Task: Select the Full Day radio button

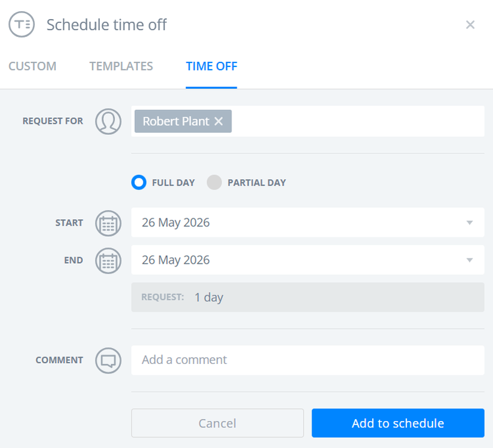Action: [139, 182]
